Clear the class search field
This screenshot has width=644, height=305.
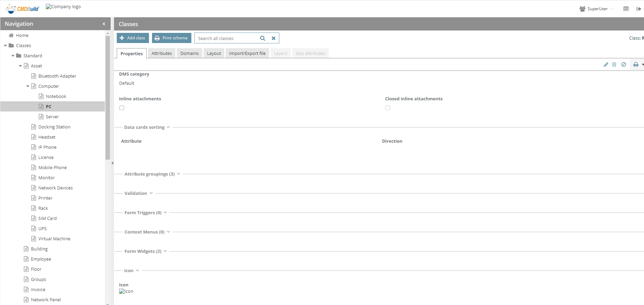coord(273,38)
